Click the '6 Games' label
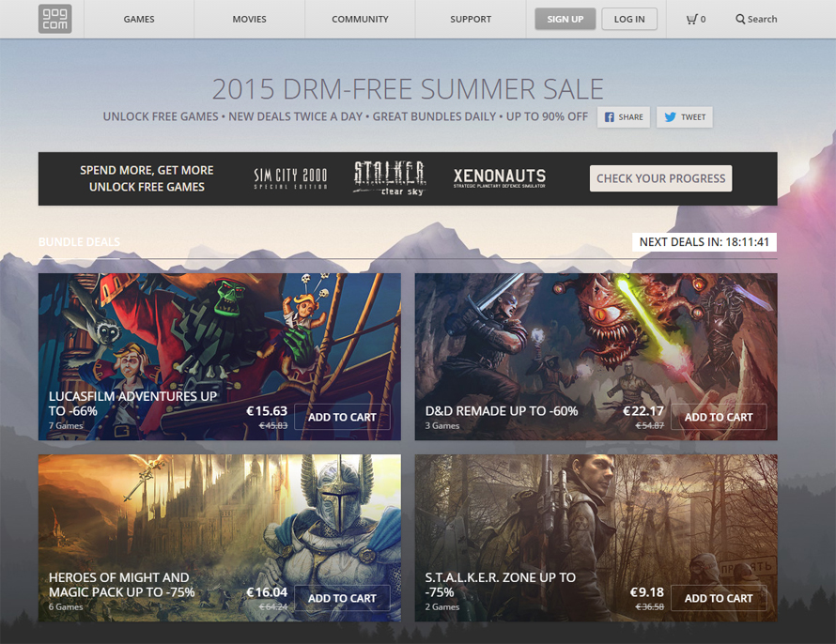Screen dimensions: 836x644 click(66, 606)
